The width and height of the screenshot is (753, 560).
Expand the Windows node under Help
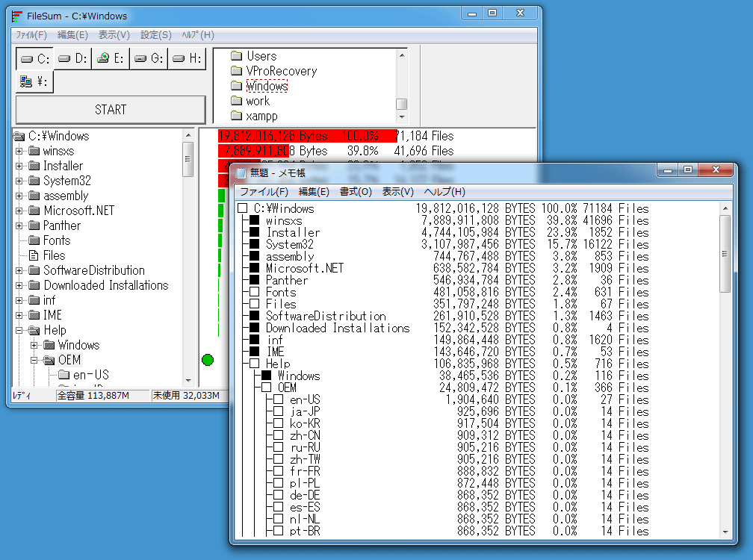click(x=34, y=345)
